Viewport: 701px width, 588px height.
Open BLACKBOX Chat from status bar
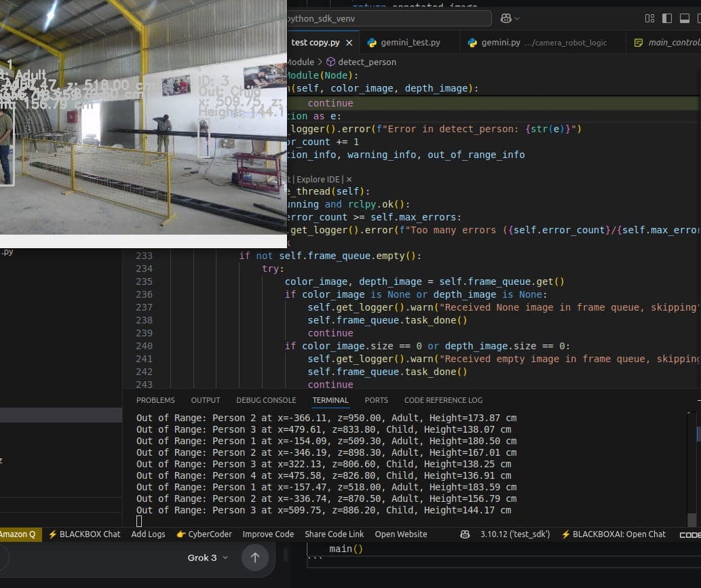pos(85,534)
